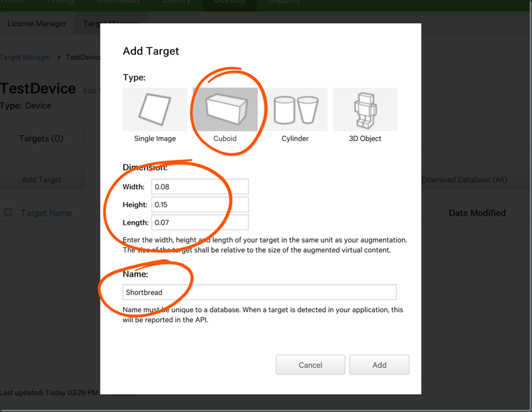Image resolution: width=532 pixels, height=412 pixels.
Task: Sort by Target Name column
Action: tap(46, 212)
